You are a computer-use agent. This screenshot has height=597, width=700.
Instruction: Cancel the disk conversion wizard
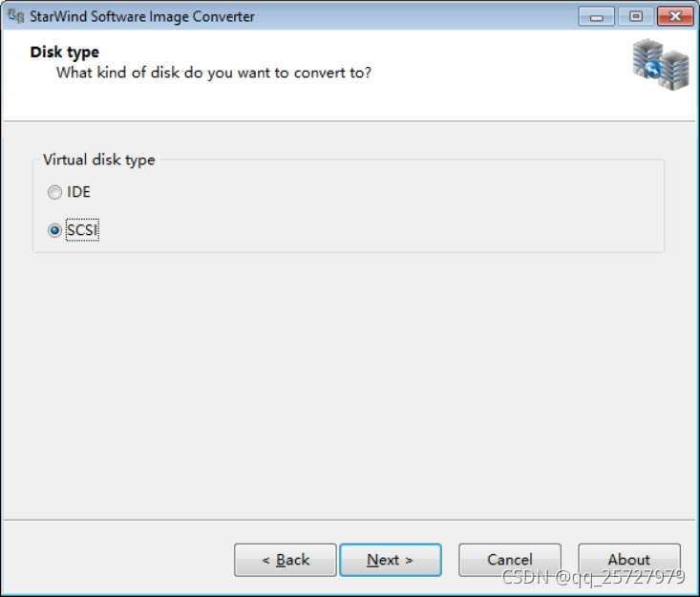(509, 560)
